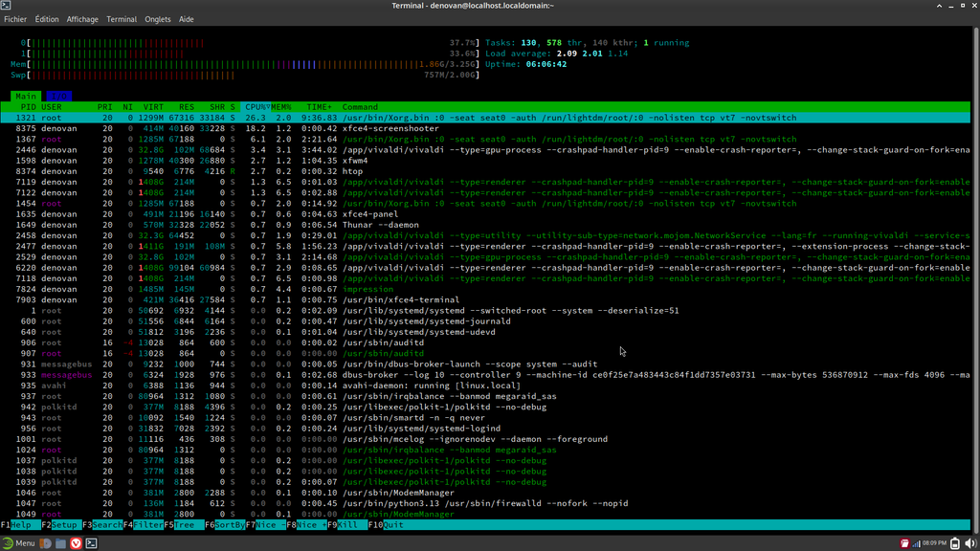Image resolution: width=980 pixels, height=551 pixels.
Task: Open the Menu launcher in the panel
Action: tap(18, 543)
